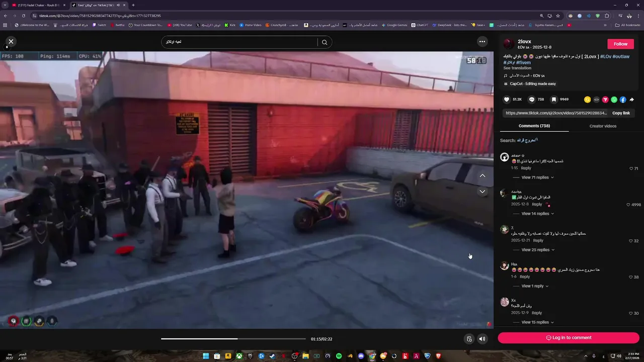Show hidden system tray icons
This screenshot has height=362, width=644.
click(x=586, y=356)
